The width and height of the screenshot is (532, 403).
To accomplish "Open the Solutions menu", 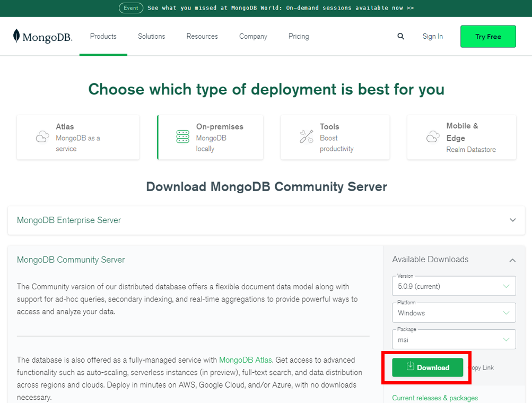I will pos(151,36).
